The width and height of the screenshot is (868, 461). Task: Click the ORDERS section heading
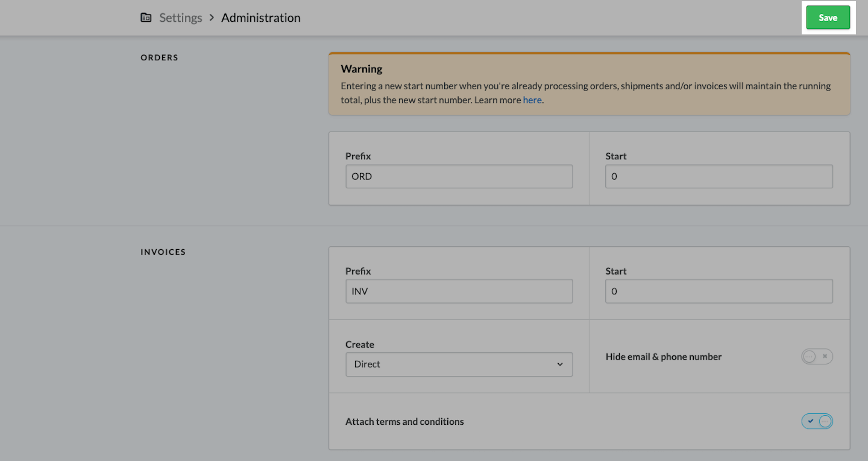point(159,58)
